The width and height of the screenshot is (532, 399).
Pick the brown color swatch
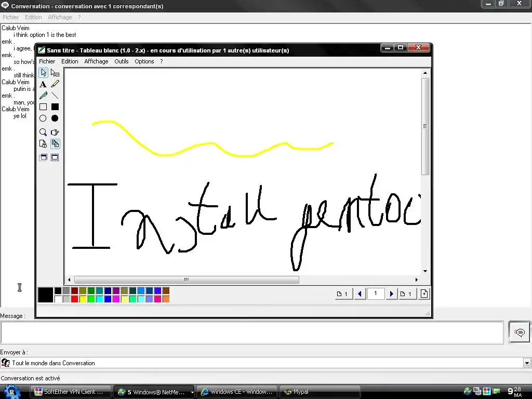pos(166,291)
